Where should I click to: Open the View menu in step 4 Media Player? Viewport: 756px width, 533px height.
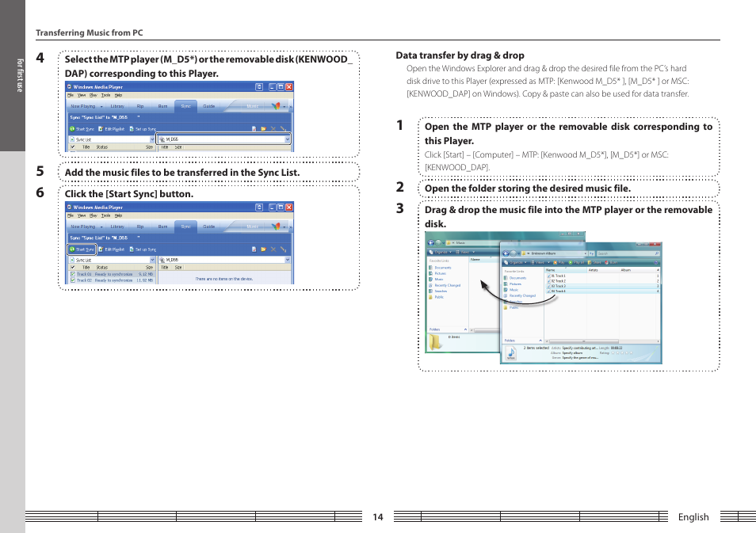click(x=82, y=95)
